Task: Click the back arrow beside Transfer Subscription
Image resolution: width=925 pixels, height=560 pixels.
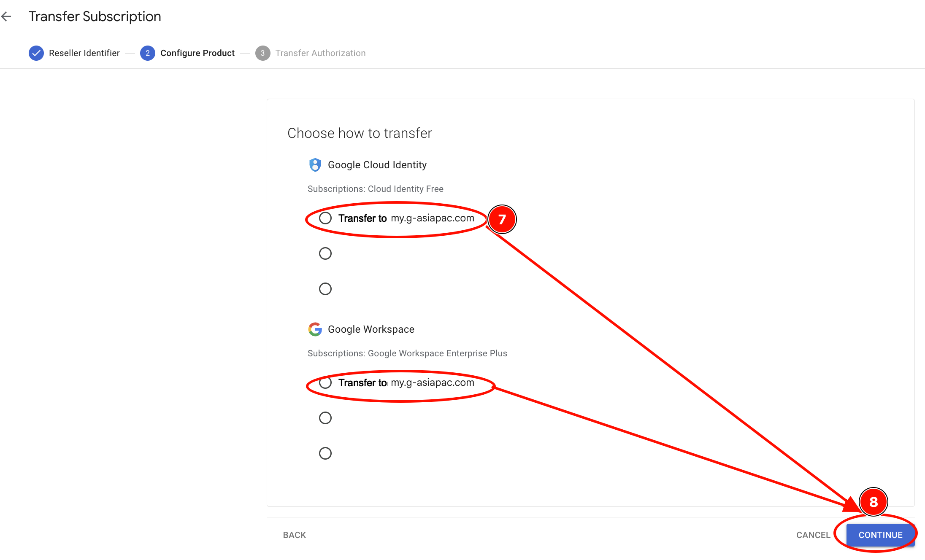Action: point(6,16)
